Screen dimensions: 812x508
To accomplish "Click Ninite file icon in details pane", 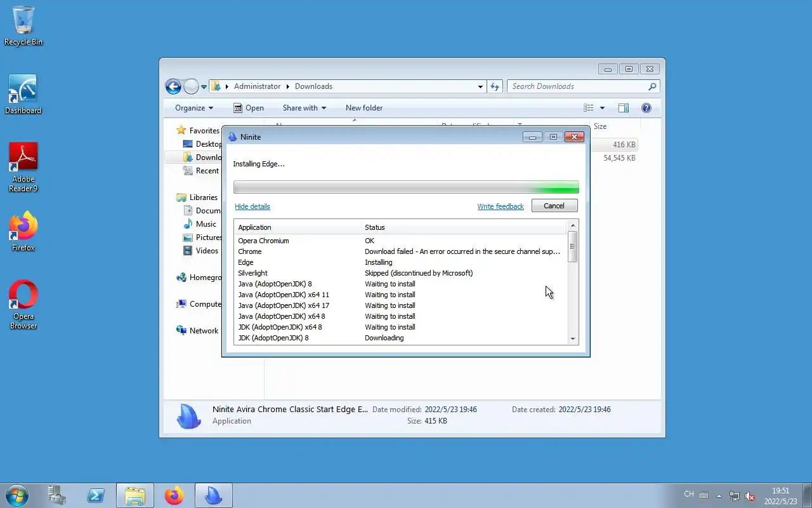I will [x=188, y=416].
